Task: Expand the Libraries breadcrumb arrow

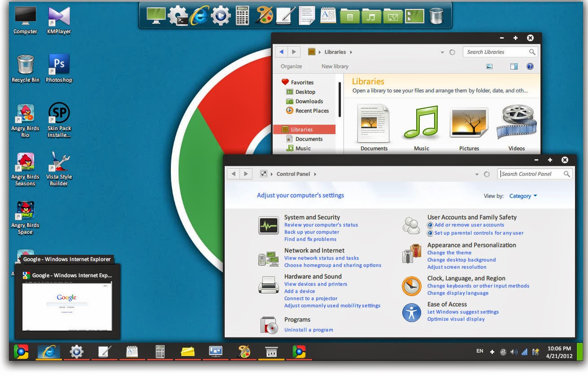Action: pyautogui.click(x=352, y=52)
